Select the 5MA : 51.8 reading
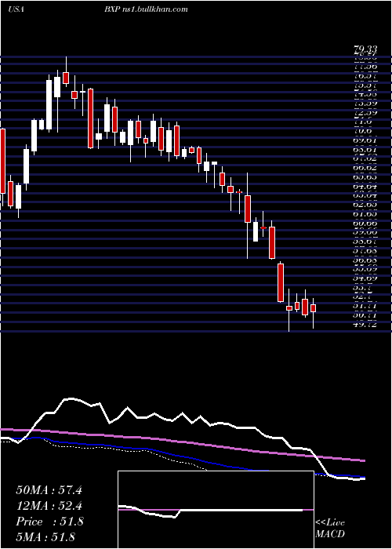Screen dimensions: 392x549 tap(46, 536)
